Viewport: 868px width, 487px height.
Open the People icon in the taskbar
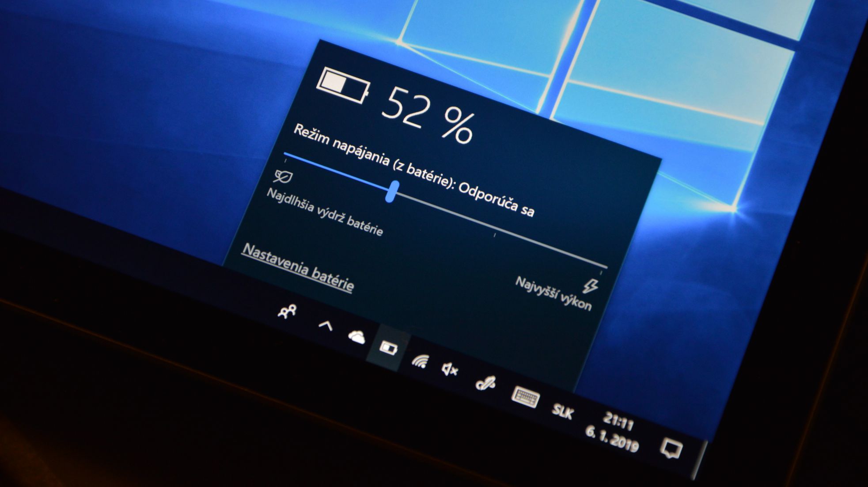pyautogui.click(x=287, y=312)
